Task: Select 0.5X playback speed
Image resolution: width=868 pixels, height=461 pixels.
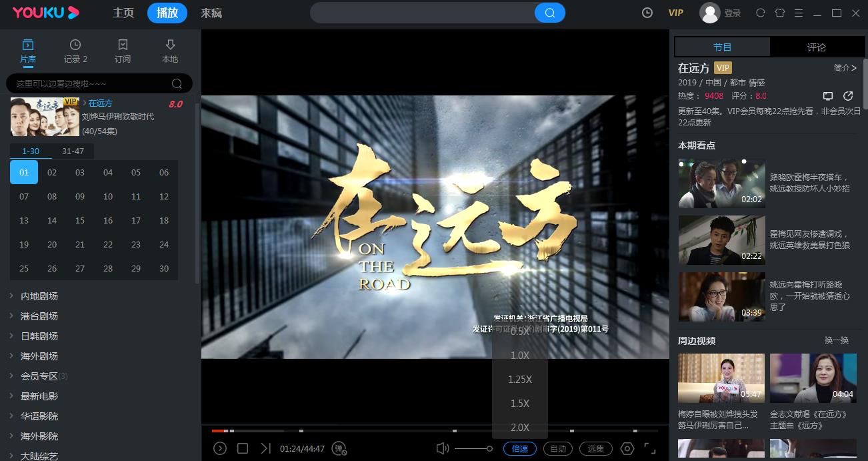Action: coord(520,332)
